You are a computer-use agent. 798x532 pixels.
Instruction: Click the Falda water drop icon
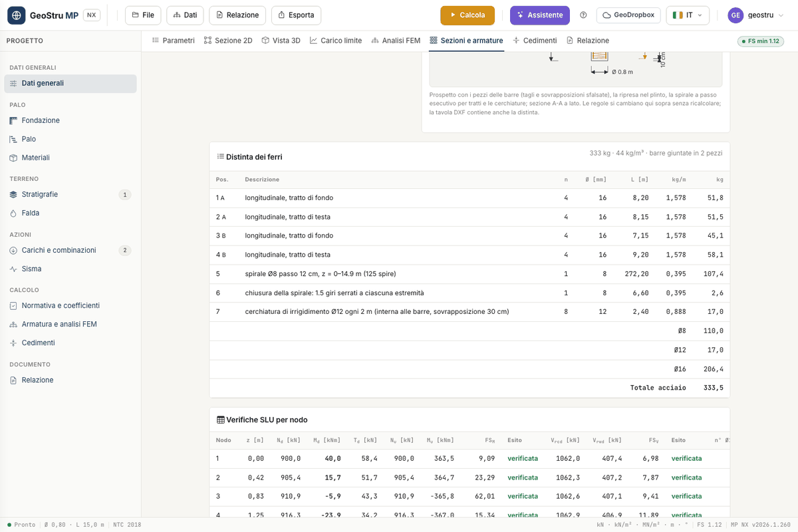(13, 213)
